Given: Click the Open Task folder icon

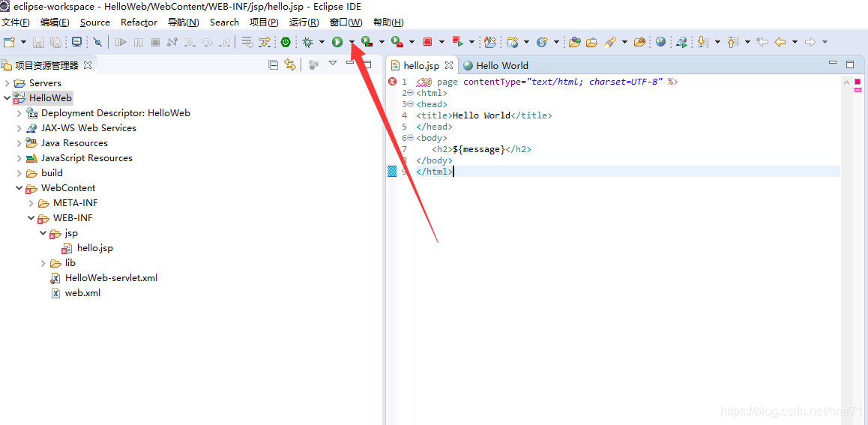Looking at the screenshot, I should (591, 41).
